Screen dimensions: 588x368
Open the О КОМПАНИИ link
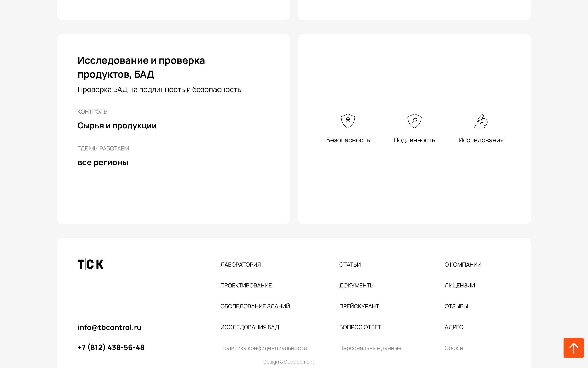pyautogui.click(x=463, y=265)
